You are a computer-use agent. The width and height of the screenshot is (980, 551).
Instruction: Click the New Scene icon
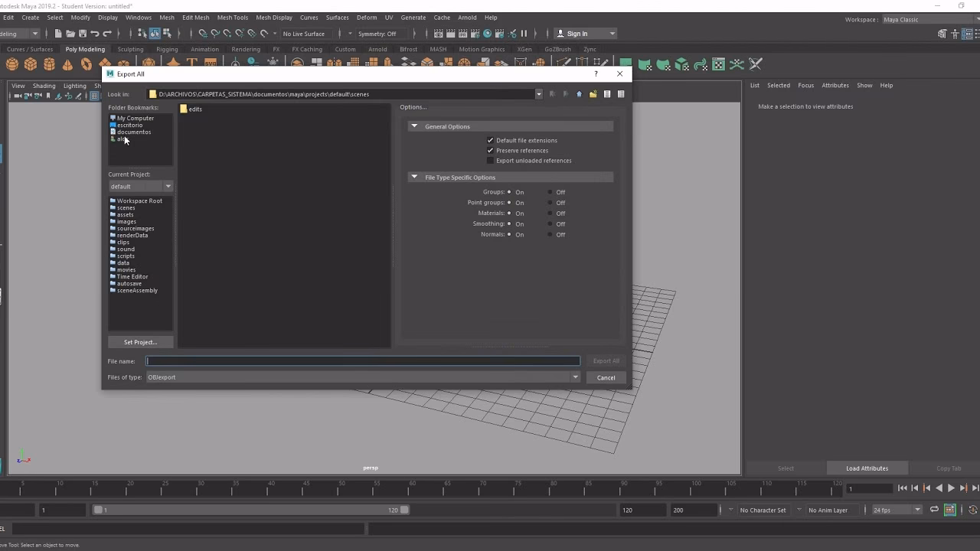point(58,34)
